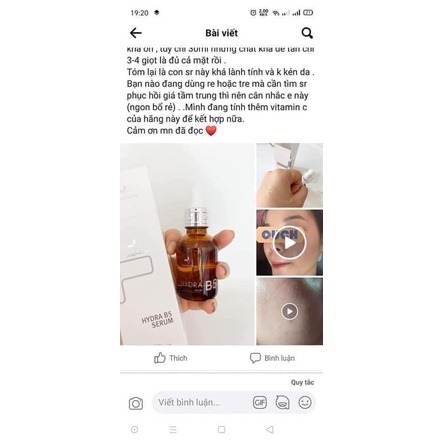Tap the Android home square button

point(221,430)
